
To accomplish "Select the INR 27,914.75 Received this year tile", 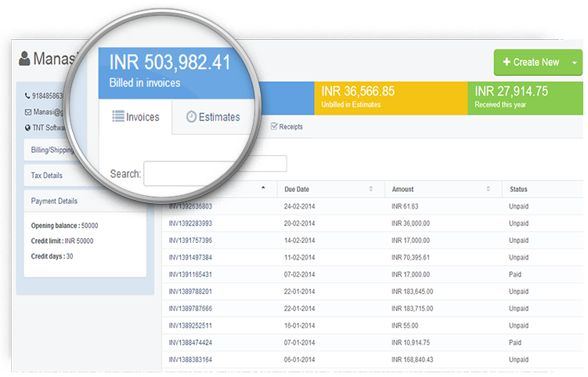I will pyautogui.click(x=525, y=98).
